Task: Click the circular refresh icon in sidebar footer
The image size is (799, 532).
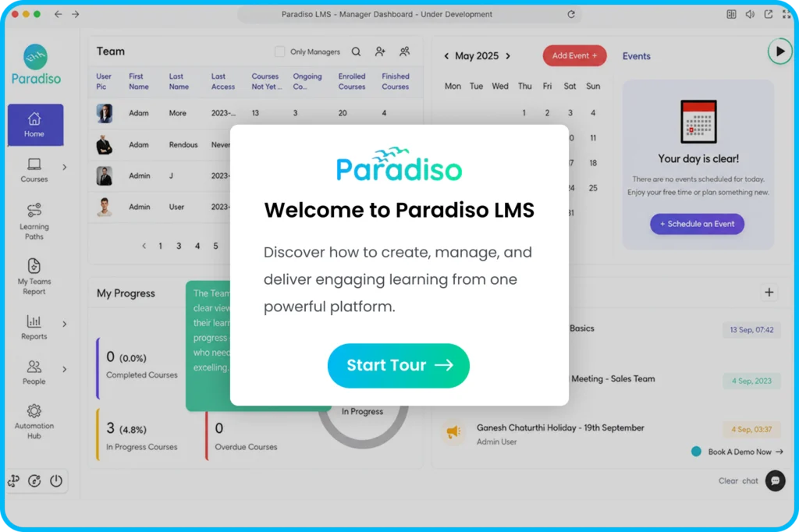Action: [x=34, y=481]
